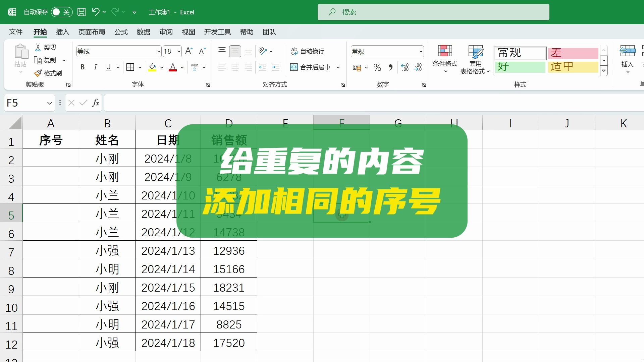Switch to the 页面布局 Page Layout tab
This screenshot has width=644, height=362.
pyautogui.click(x=92, y=32)
